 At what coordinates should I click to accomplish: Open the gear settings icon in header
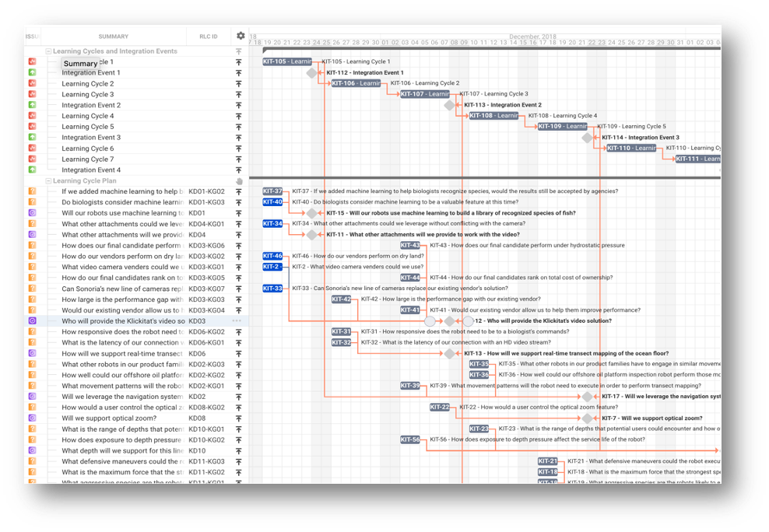pos(241,36)
